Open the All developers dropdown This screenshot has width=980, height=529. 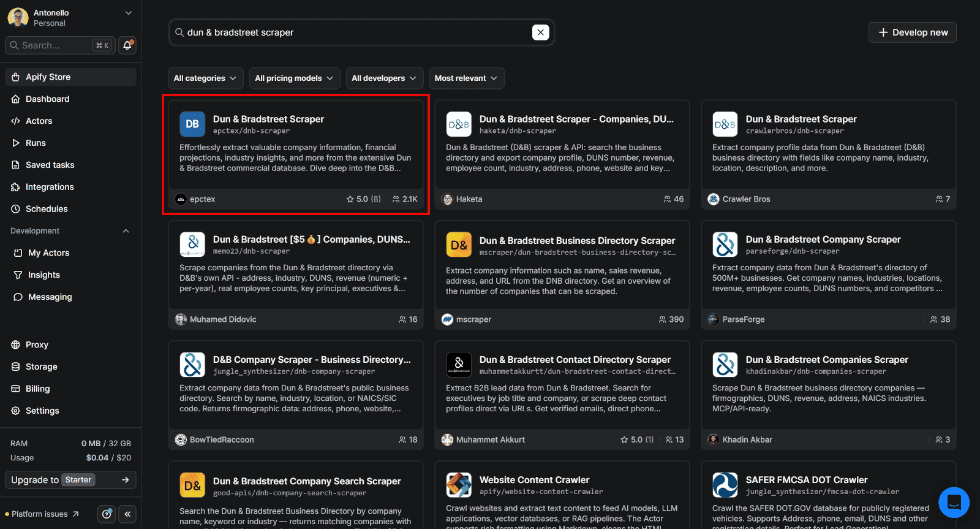coord(384,78)
